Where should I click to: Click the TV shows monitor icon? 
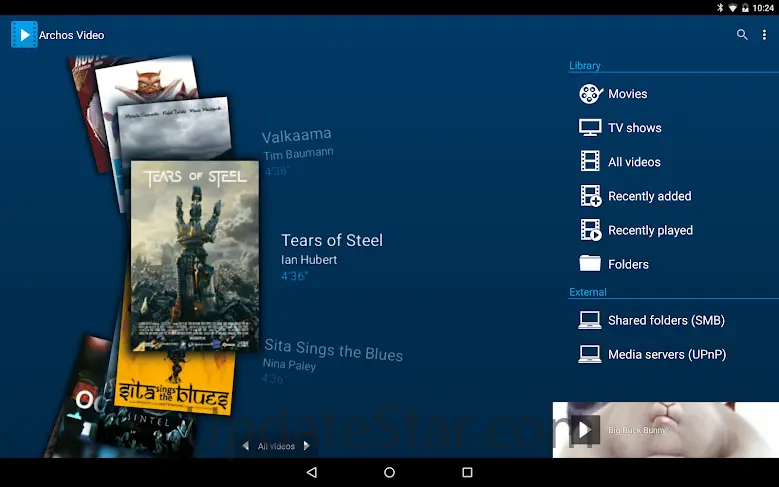tap(590, 128)
